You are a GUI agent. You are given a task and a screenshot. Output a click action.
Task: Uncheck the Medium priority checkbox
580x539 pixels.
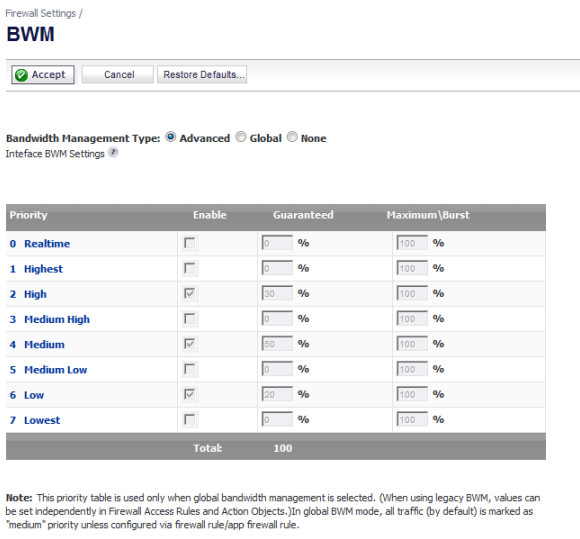190,344
